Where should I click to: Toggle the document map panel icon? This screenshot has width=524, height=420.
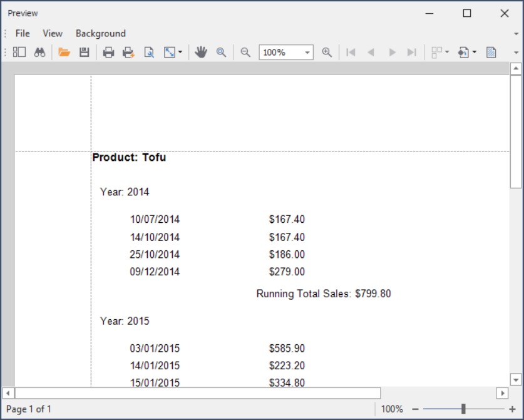coord(19,52)
